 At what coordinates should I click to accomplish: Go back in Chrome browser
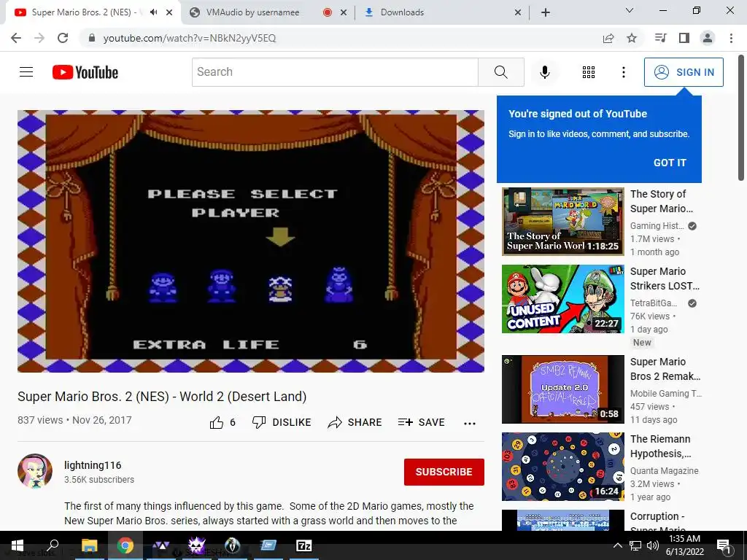(x=16, y=38)
